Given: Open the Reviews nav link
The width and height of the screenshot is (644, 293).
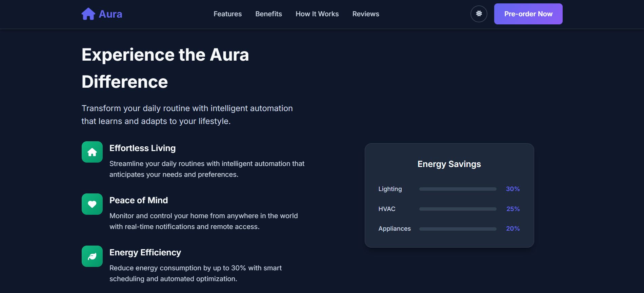Looking at the screenshot, I should [365, 14].
